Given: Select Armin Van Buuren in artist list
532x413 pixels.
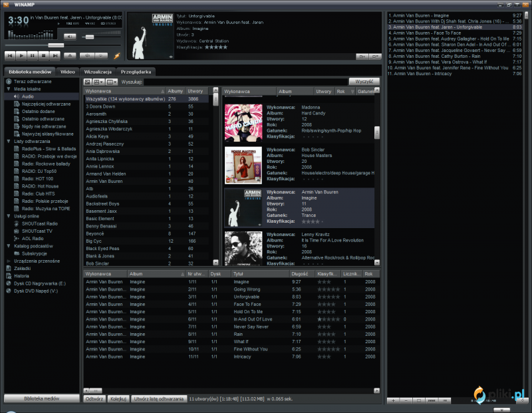Looking at the screenshot, I should [x=146, y=181].
